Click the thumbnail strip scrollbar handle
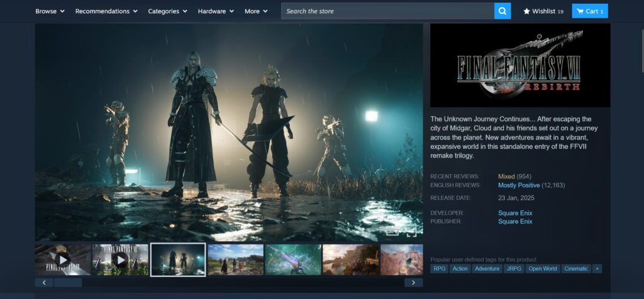The image size is (644, 299). [68, 283]
